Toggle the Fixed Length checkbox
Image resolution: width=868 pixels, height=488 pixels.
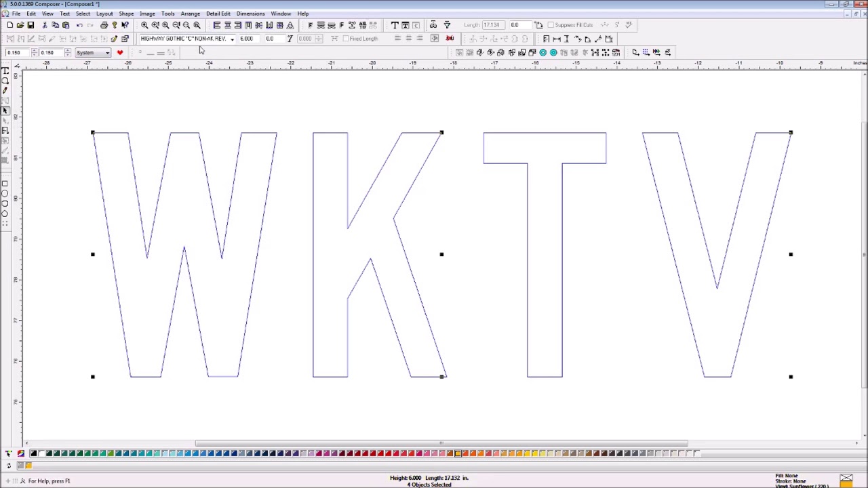[346, 39]
